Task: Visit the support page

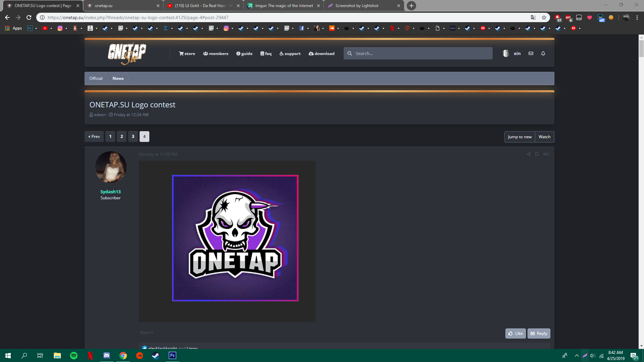Action: pyautogui.click(x=290, y=54)
